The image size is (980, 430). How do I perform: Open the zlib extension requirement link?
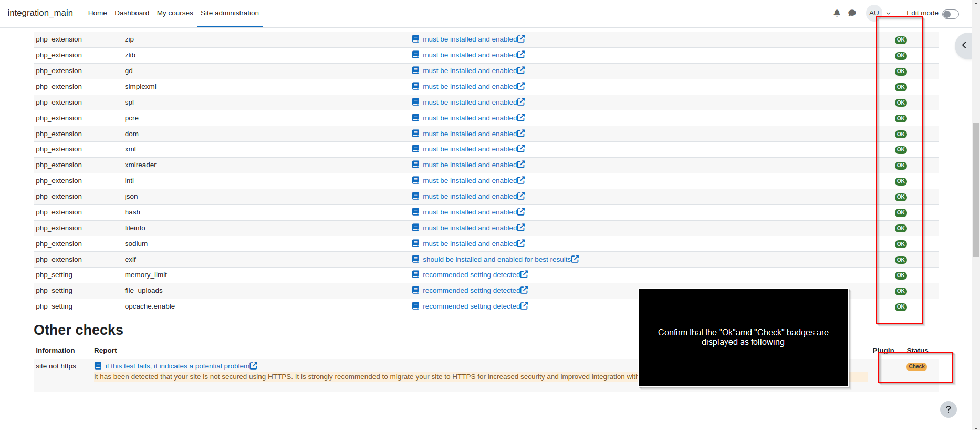[x=470, y=55]
